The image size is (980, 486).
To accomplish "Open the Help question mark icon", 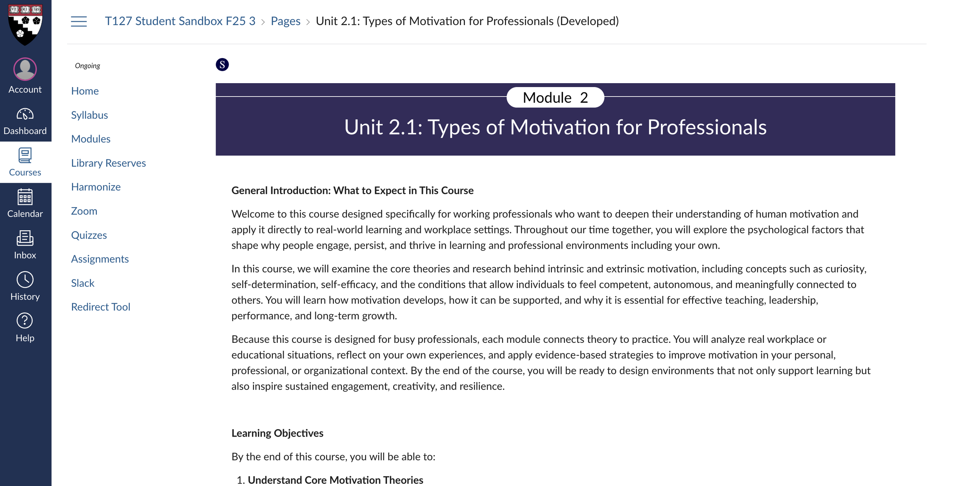I will click(25, 321).
